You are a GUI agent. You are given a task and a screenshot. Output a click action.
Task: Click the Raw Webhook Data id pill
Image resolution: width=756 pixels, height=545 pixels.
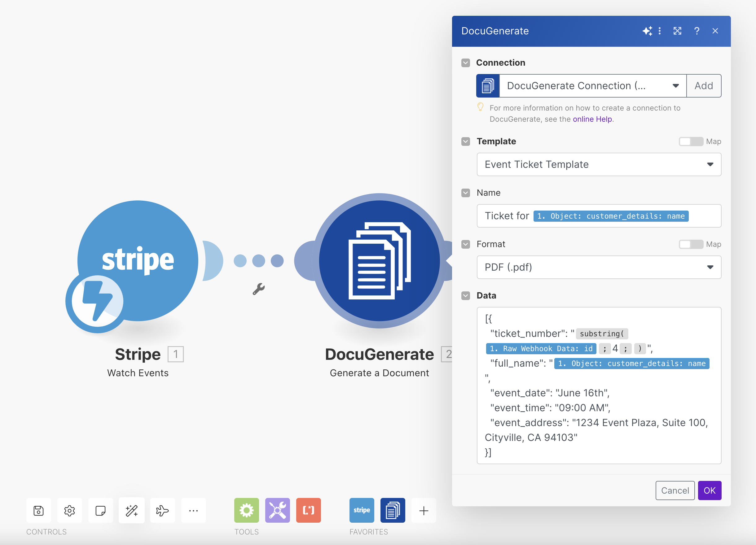(541, 349)
